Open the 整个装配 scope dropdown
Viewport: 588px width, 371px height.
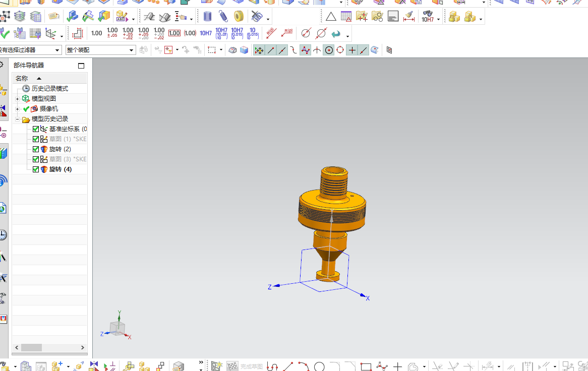[131, 50]
